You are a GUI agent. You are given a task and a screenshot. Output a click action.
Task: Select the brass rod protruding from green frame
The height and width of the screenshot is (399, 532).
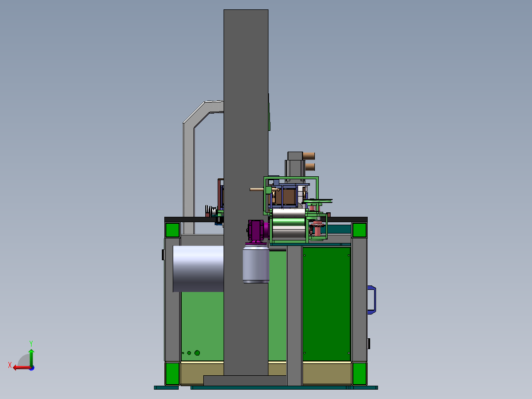pyautogui.click(x=257, y=190)
